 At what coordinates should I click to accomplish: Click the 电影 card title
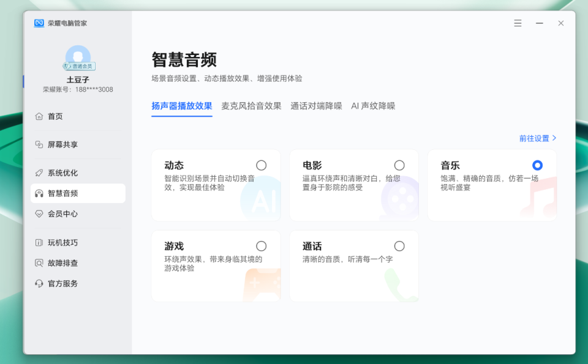[312, 165]
